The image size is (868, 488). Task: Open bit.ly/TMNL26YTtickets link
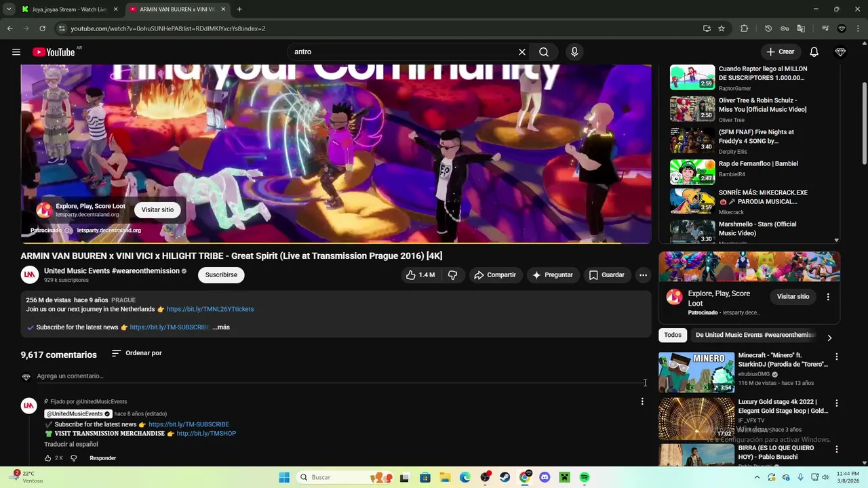pos(210,309)
